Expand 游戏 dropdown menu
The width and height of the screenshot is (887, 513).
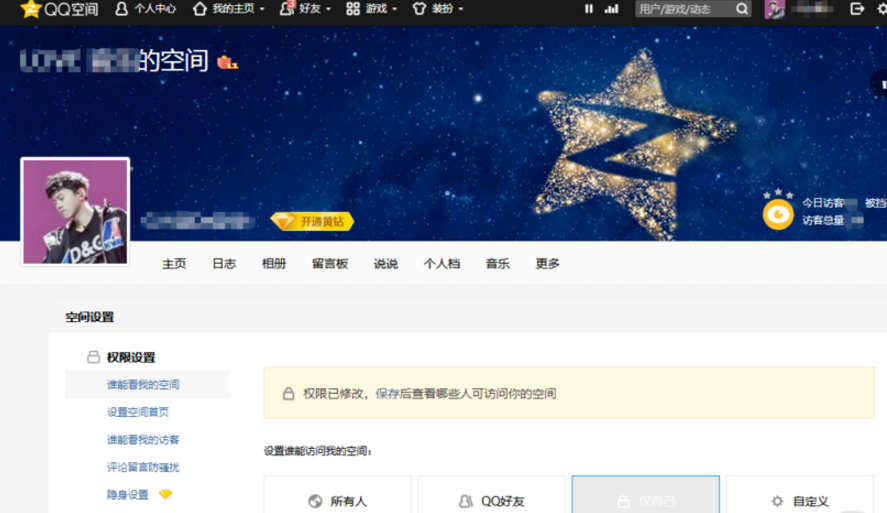372,9
